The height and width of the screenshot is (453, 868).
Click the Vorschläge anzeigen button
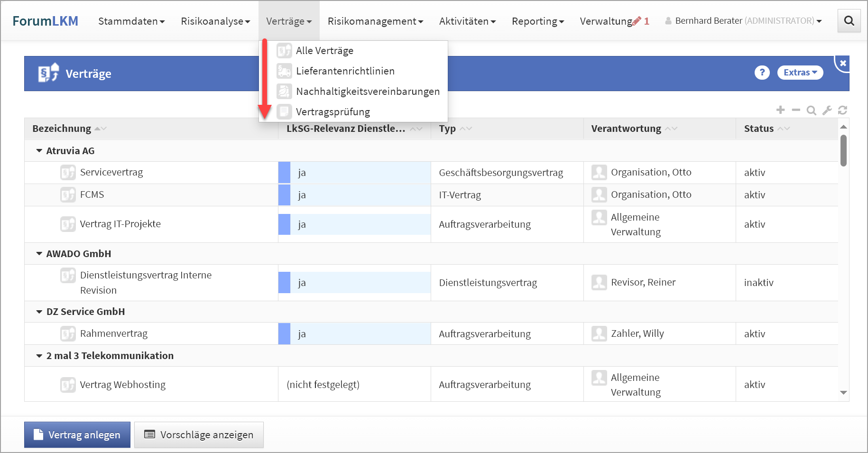point(199,435)
